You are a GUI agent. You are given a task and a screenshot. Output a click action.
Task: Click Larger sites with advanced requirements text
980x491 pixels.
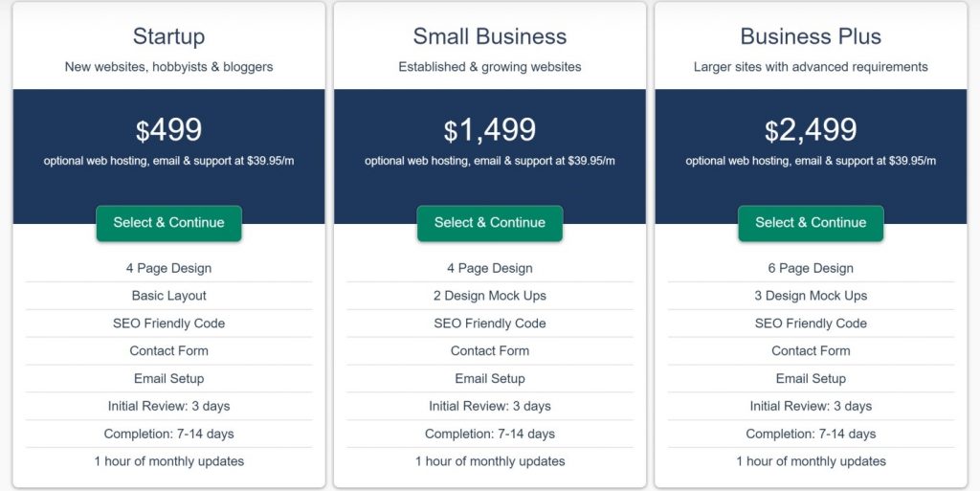(811, 67)
